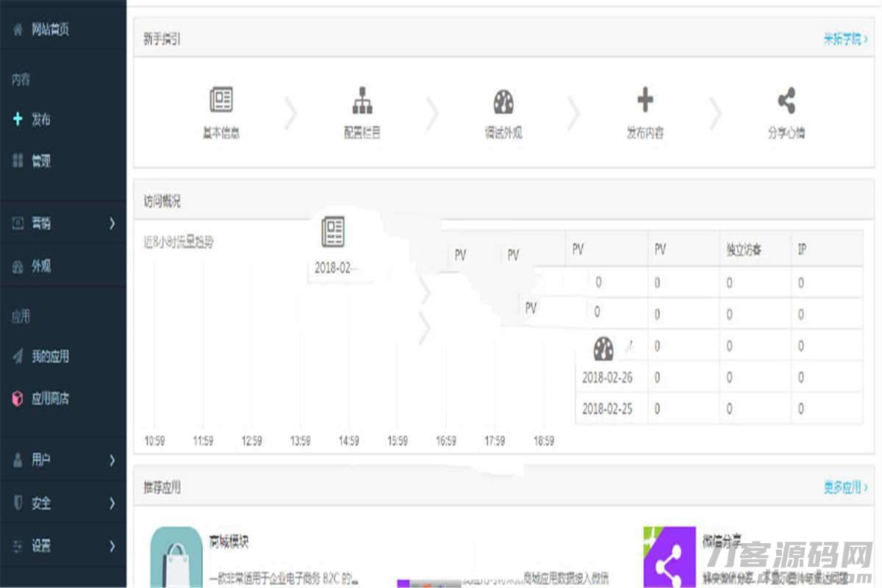Select the 发布 publish plus icon
The image size is (882, 588).
(17, 118)
